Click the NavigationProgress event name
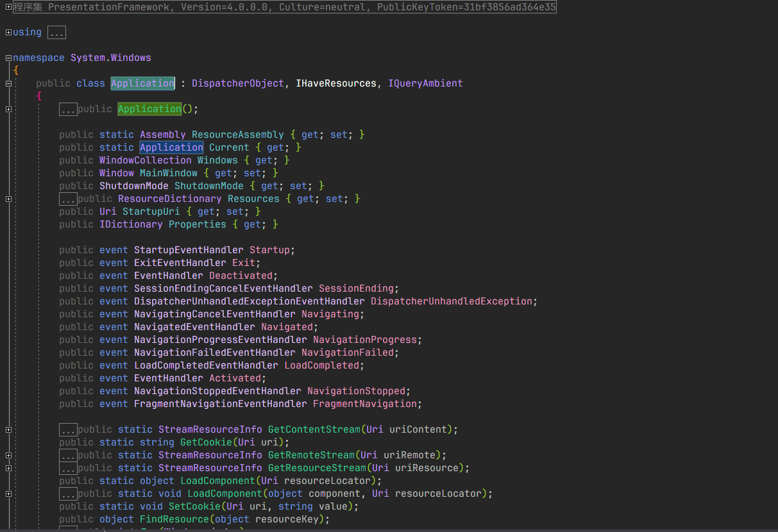This screenshot has width=778, height=532. (365, 340)
